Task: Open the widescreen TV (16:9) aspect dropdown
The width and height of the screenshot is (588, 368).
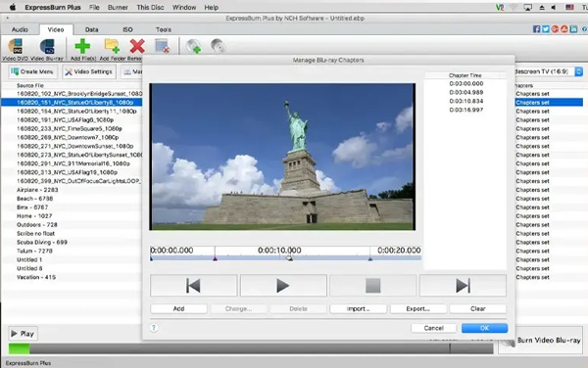Action: tap(578, 71)
